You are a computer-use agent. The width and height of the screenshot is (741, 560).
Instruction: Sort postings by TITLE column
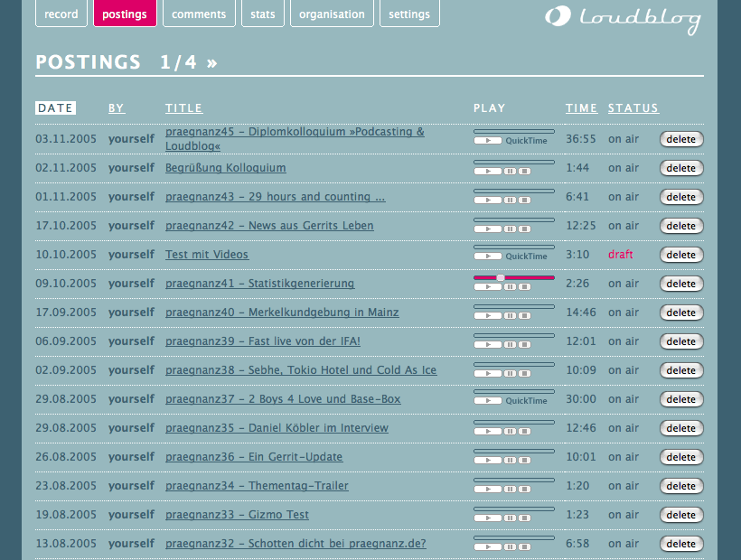[183, 108]
